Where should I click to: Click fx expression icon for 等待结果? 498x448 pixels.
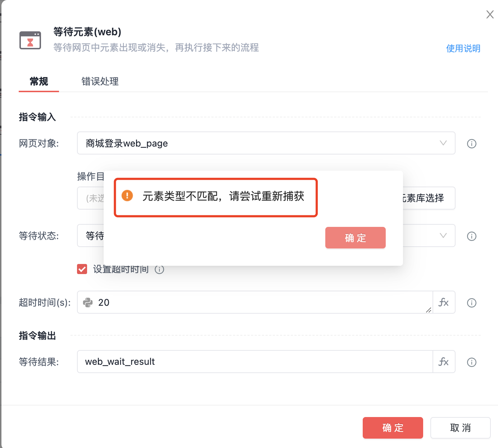pyautogui.click(x=444, y=362)
